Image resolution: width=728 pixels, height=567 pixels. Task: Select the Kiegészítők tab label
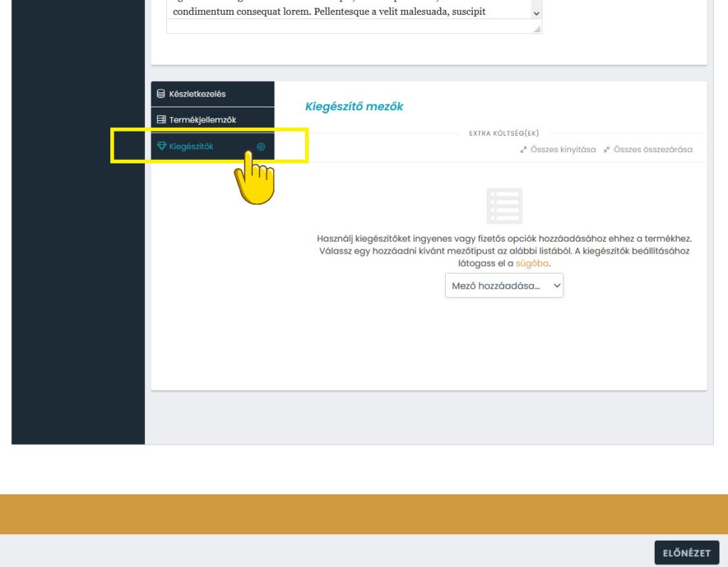[191, 146]
